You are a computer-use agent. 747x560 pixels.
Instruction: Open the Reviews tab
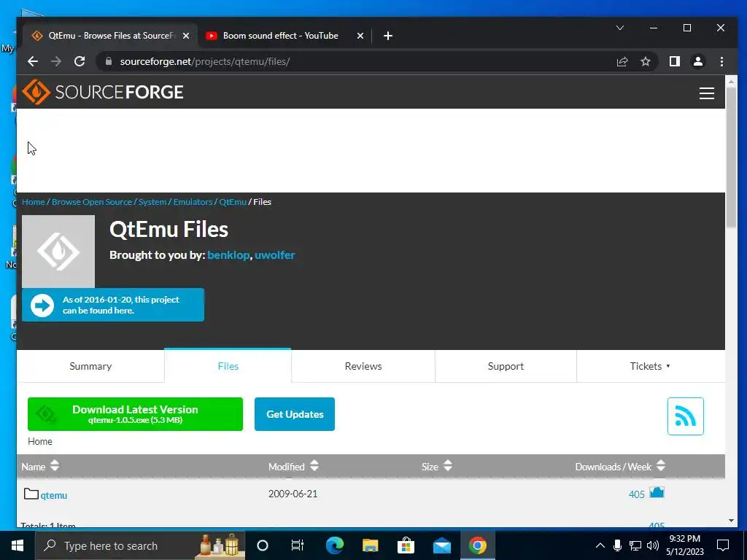click(x=363, y=366)
